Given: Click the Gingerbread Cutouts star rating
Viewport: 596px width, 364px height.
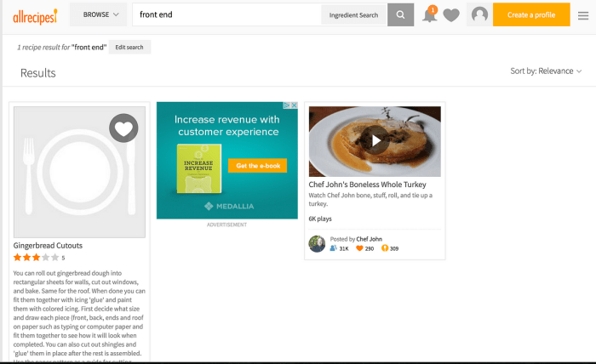Looking at the screenshot, I should point(36,257).
